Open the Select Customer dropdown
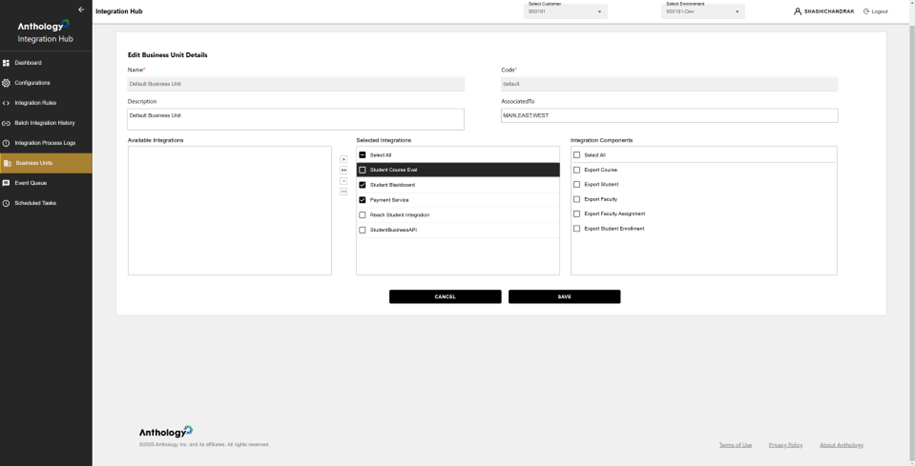 click(565, 12)
